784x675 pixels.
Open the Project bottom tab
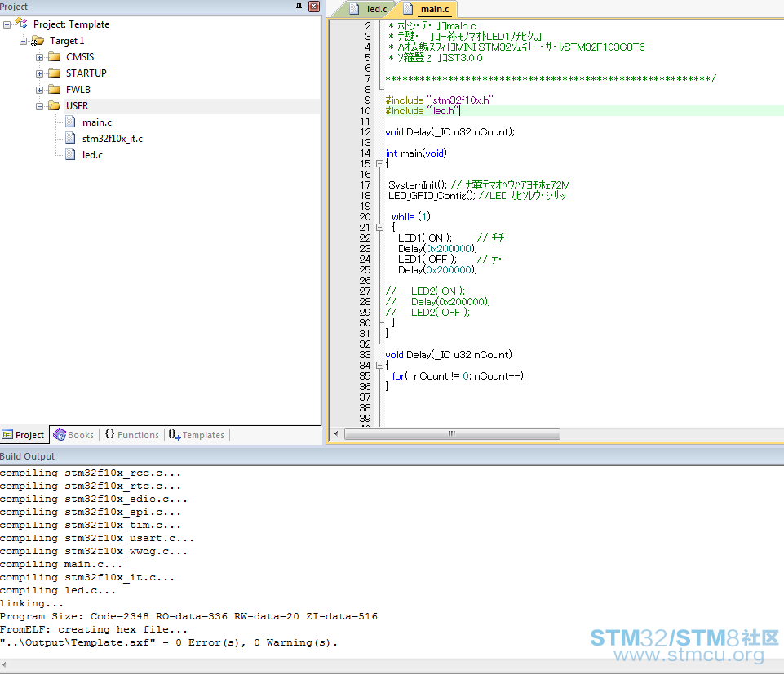click(24, 435)
